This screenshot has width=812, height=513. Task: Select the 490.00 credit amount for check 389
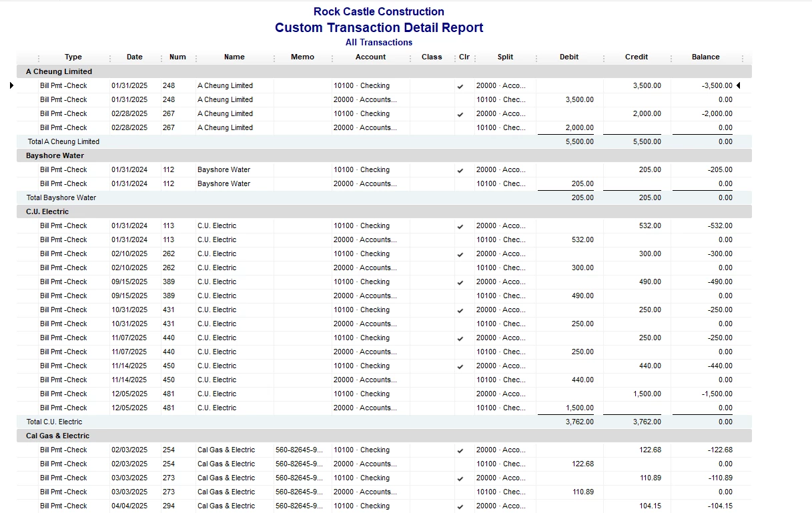[x=650, y=282]
